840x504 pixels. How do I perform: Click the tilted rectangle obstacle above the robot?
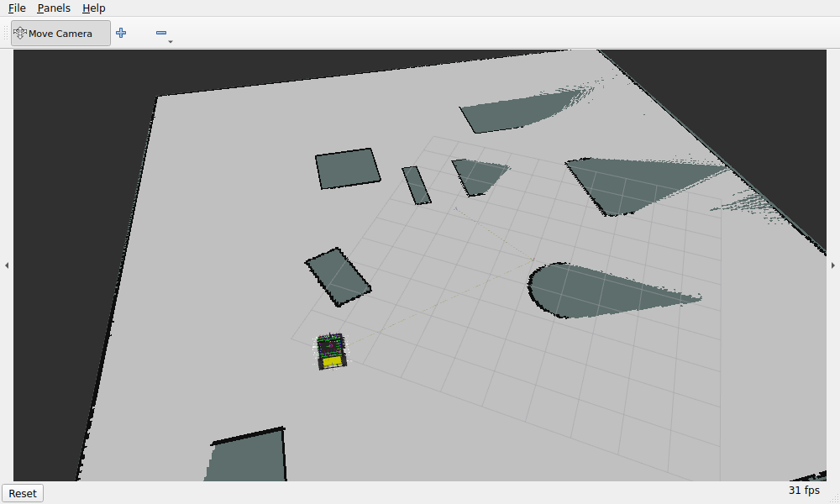point(338,277)
